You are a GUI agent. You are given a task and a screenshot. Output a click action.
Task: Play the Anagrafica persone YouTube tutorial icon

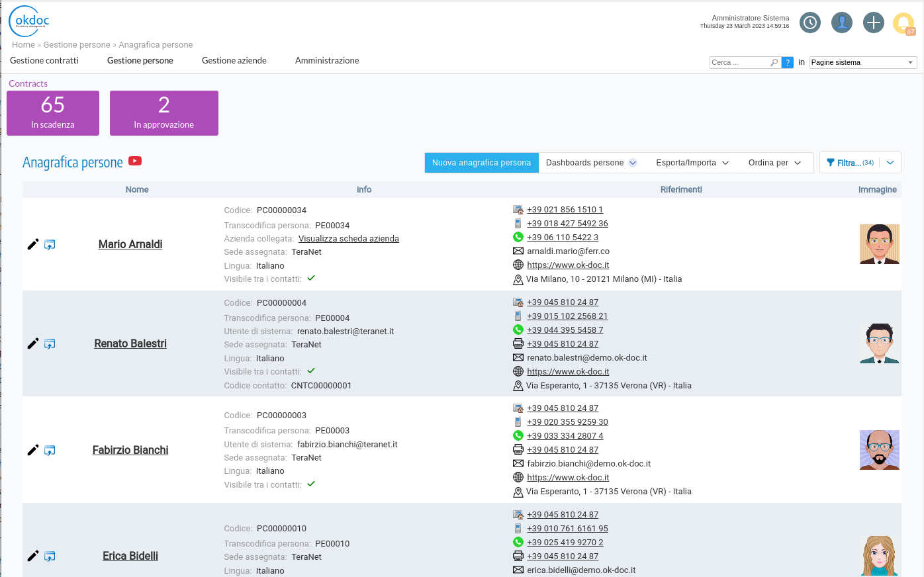click(x=135, y=161)
